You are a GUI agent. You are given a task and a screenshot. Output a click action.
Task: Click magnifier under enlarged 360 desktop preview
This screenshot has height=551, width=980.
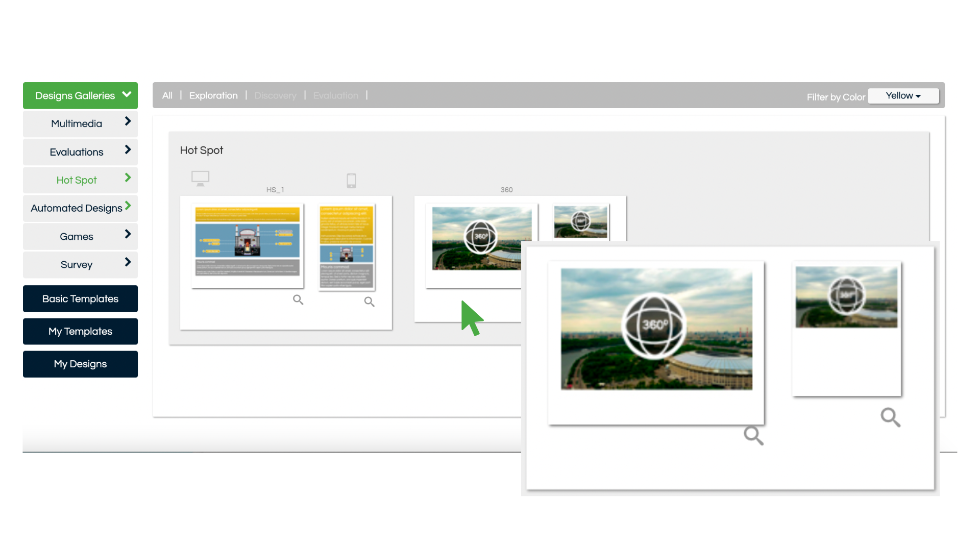[753, 436]
